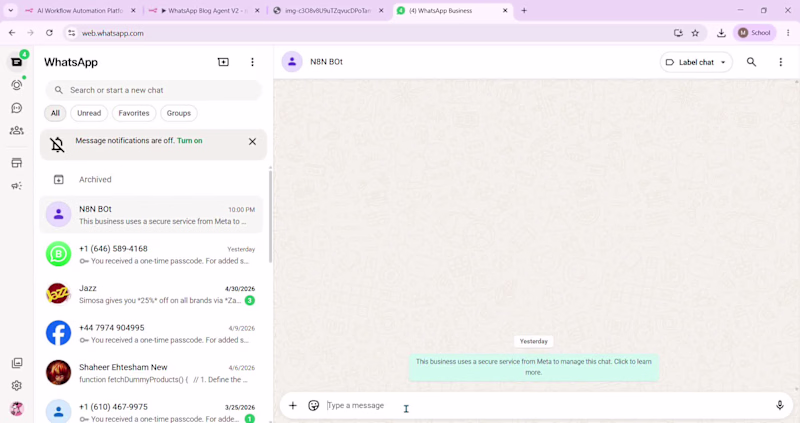Open the tab search dropdown arrow
Screen dimensions: 800x423
pos(10,10)
